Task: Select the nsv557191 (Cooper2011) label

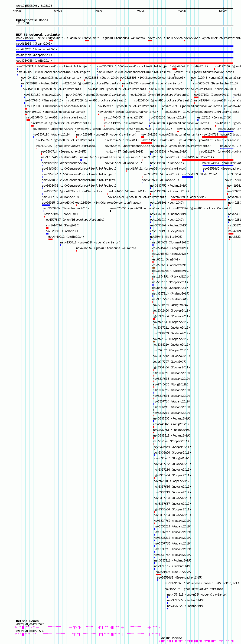Action: 188,197
